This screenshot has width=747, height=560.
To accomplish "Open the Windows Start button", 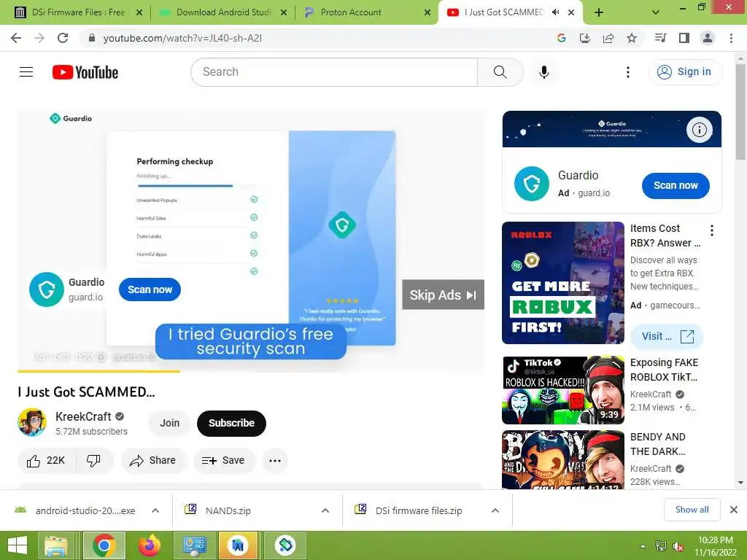I will [18, 545].
